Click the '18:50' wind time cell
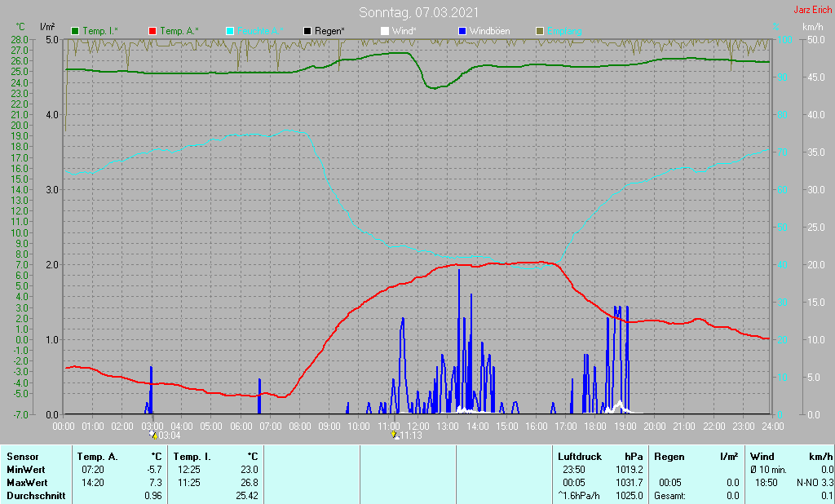 (x=767, y=483)
